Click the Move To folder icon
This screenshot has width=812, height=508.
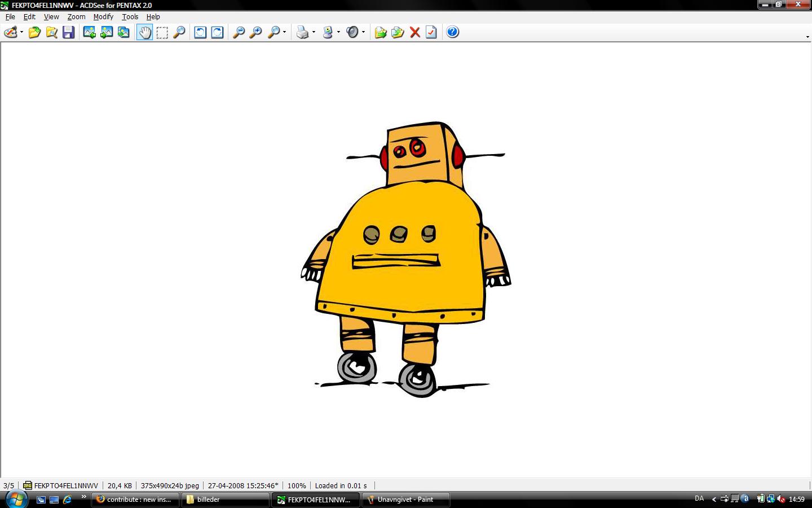click(398, 32)
